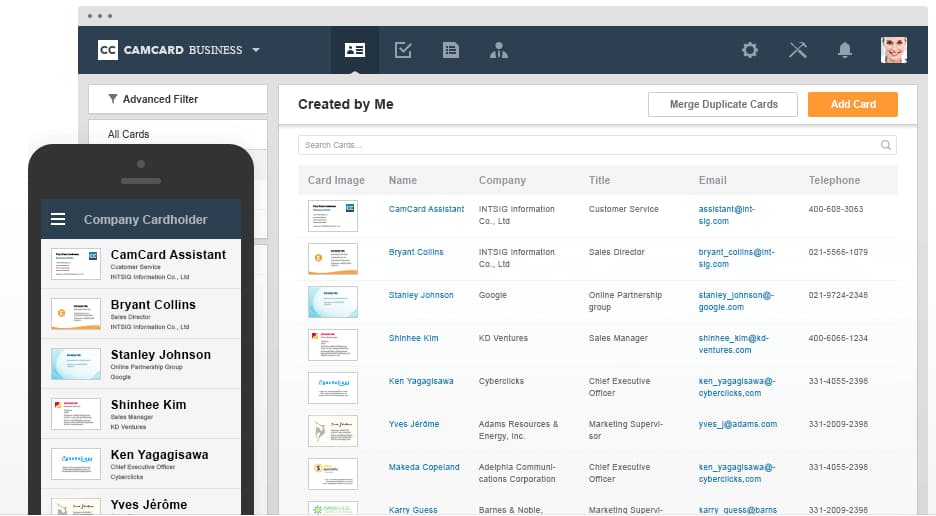Click the Add Card button
This screenshot has height=516, width=936.
(853, 105)
